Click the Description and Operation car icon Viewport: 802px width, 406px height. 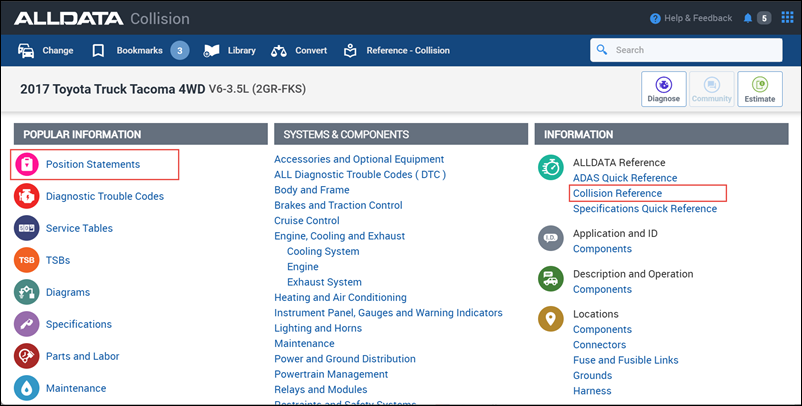tap(551, 279)
